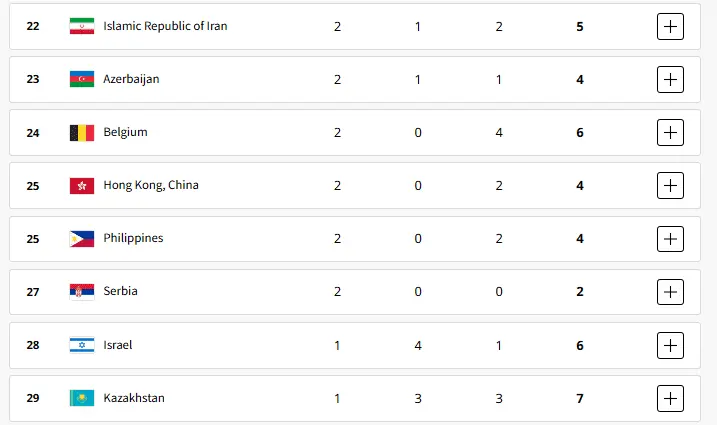Click the Israel flag icon
The width and height of the screenshot is (717, 425).
pos(81,345)
